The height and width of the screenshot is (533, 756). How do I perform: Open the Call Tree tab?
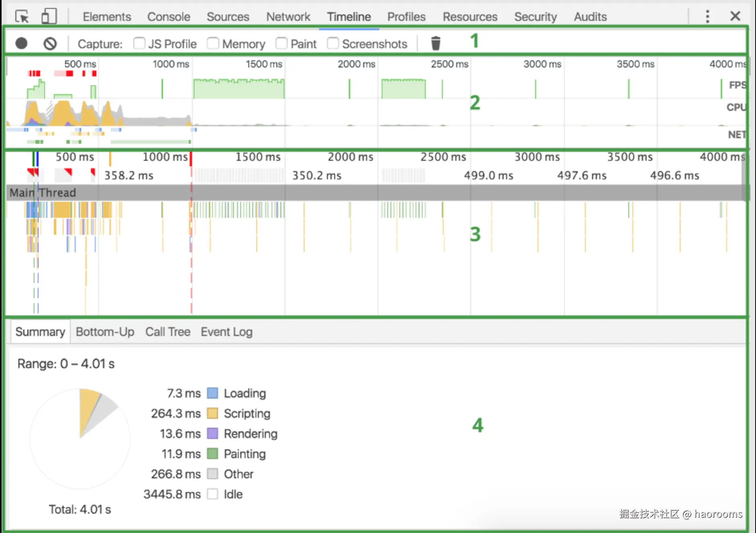168,332
